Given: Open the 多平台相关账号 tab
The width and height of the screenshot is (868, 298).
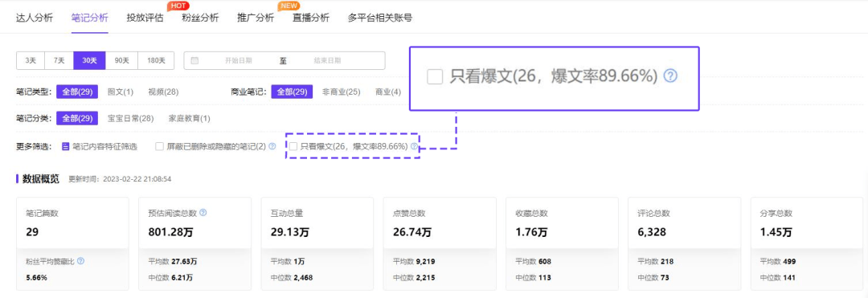Looking at the screenshot, I should point(379,18).
